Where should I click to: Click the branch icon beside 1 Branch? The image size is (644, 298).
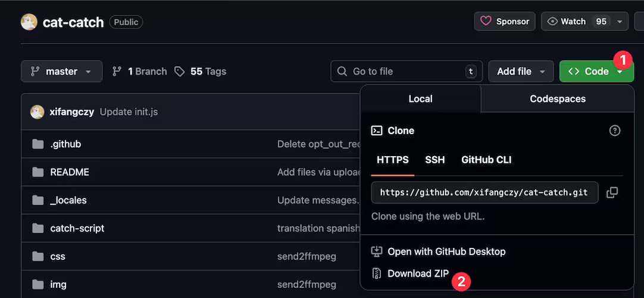point(117,72)
